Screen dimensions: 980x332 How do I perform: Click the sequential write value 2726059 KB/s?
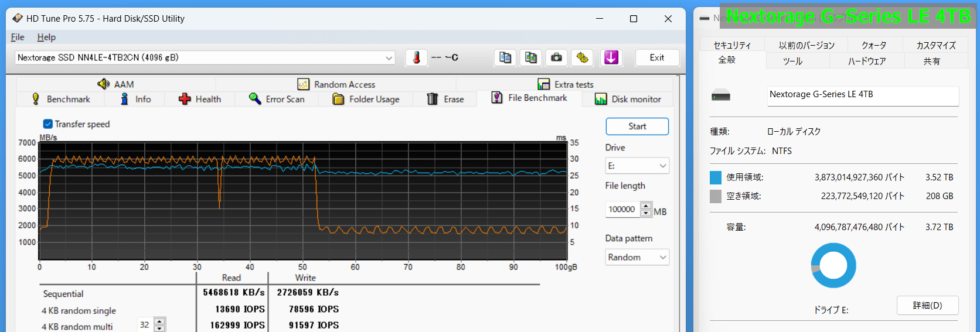coord(308,292)
